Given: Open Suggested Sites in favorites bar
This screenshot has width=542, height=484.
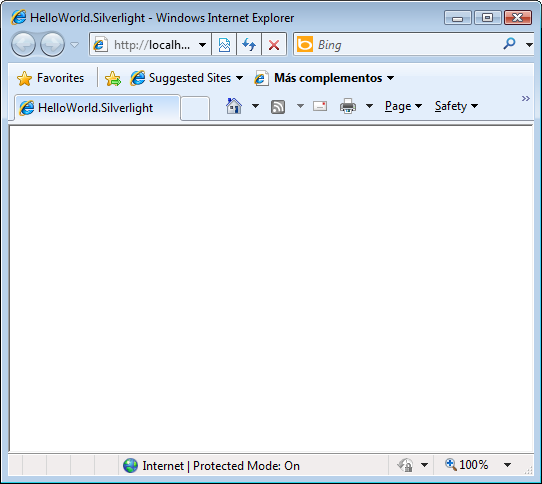Looking at the screenshot, I should (x=186, y=78).
